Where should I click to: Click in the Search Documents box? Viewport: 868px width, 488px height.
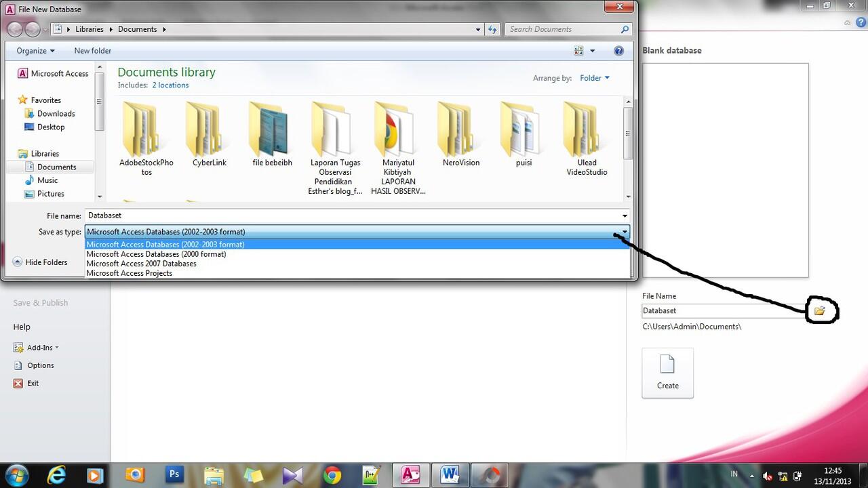pos(562,29)
